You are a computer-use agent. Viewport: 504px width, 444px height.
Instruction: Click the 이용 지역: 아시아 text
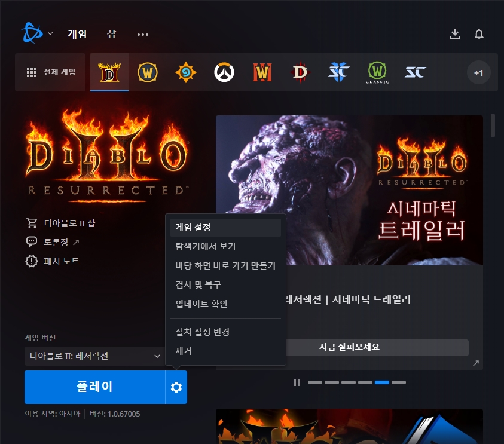pos(53,414)
